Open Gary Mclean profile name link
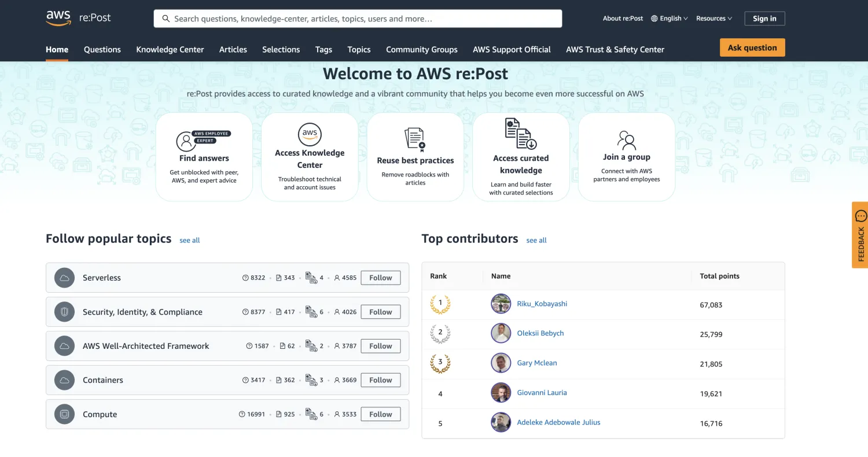 click(537, 363)
